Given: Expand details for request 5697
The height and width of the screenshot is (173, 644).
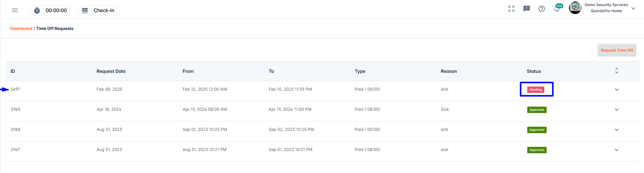Looking at the screenshot, I should 617,90.
